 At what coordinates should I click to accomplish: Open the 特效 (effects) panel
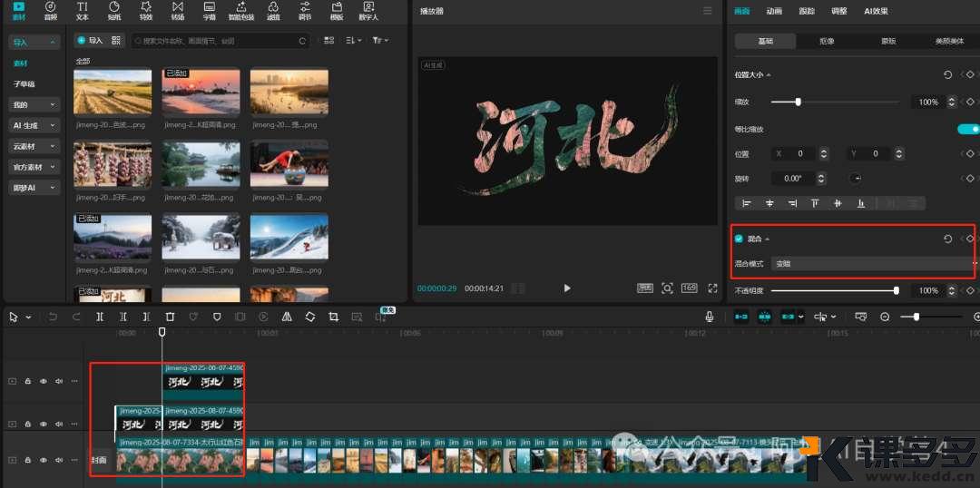pyautogui.click(x=145, y=10)
